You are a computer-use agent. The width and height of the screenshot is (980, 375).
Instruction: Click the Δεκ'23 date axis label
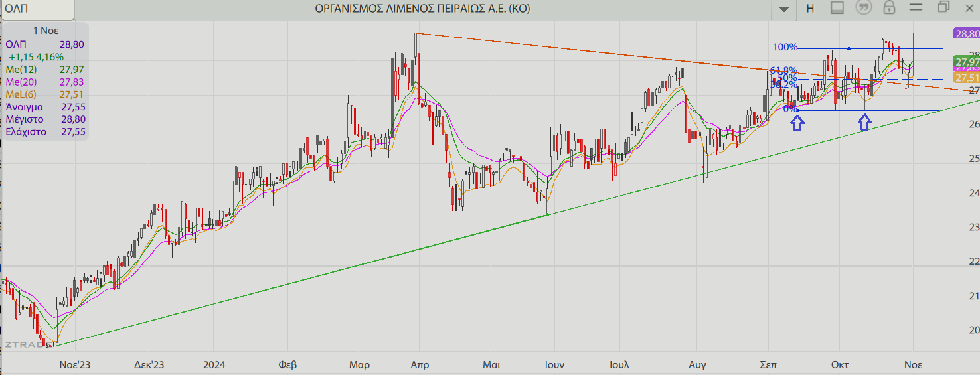(x=149, y=364)
